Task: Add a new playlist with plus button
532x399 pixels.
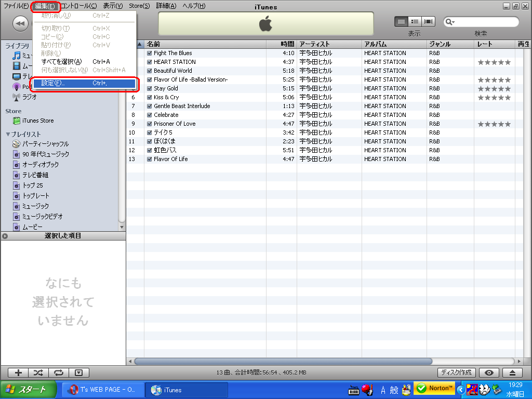Action: [18, 373]
